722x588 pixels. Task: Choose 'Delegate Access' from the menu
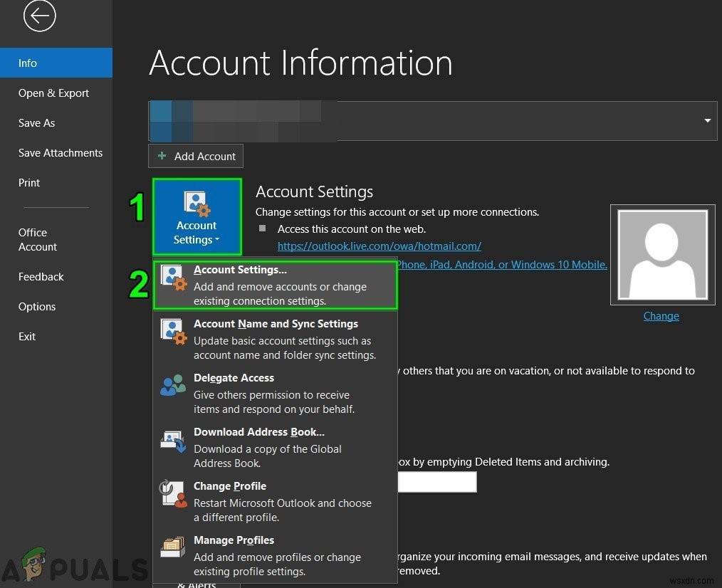(x=234, y=377)
